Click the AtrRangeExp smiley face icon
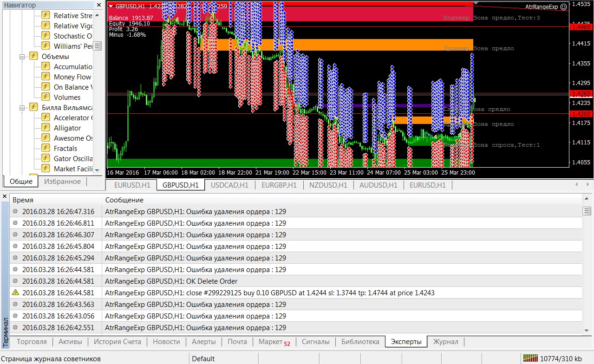This screenshot has width=594, height=364. pos(563,7)
